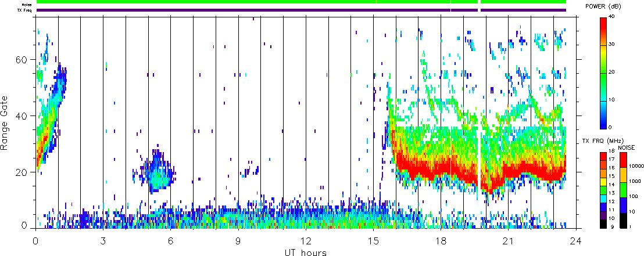Click the '15' tick label on UT axis
Screen dimensions: 644x256
[x=373, y=241]
